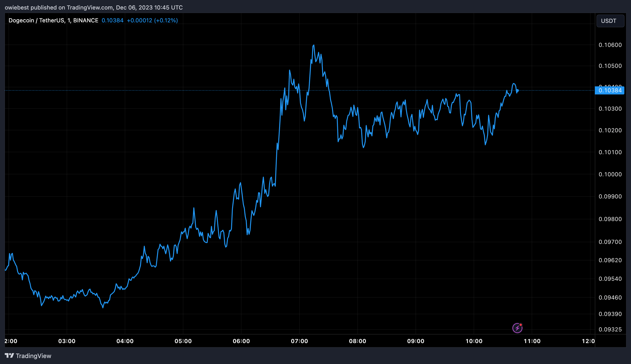Click the +0.00012 (+0.12%) change value
Viewport: 631px width, 364px height.
click(152, 20)
